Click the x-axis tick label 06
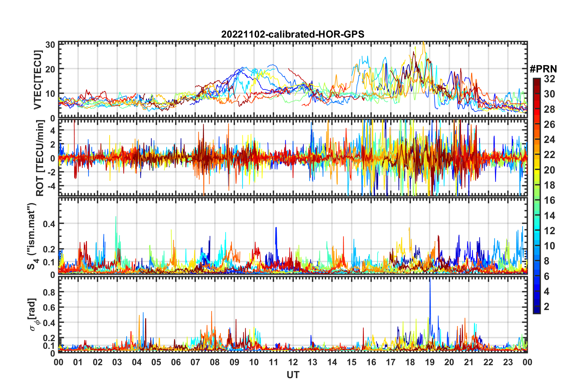Viewport: 586px width, 392px height. 176,362
